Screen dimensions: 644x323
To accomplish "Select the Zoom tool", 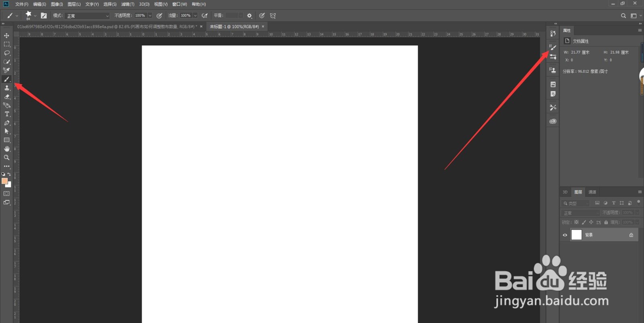I will [7, 158].
